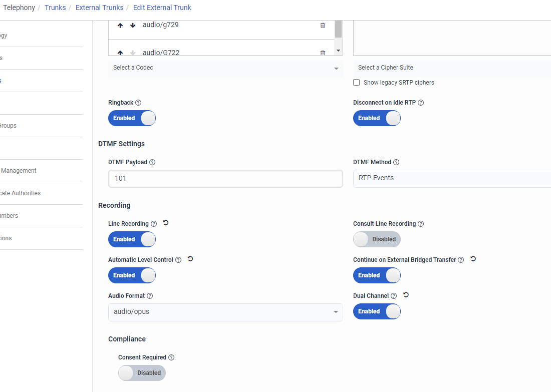This screenshot has width=551, height=392.
Task: Open help tooltip for Consent Required
Action: click(x=171, y=357)
